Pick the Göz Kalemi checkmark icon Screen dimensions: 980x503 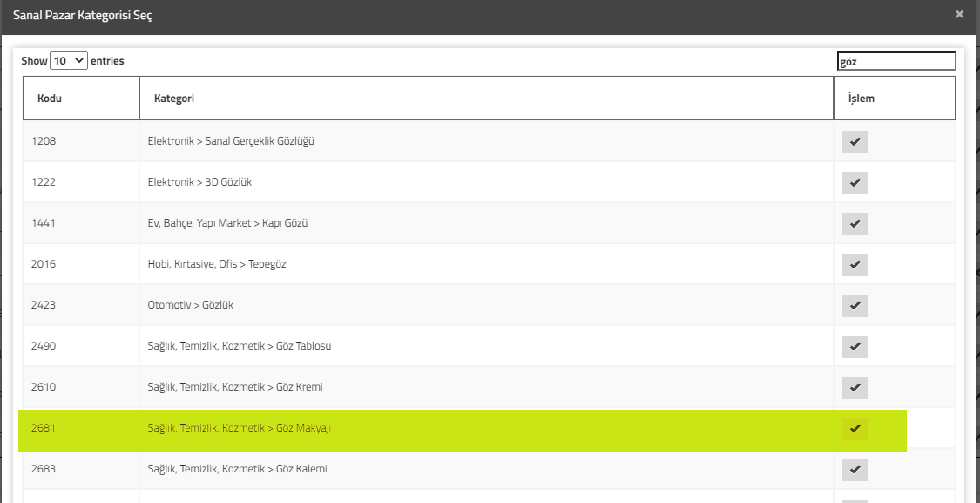[x=855, y=470]
